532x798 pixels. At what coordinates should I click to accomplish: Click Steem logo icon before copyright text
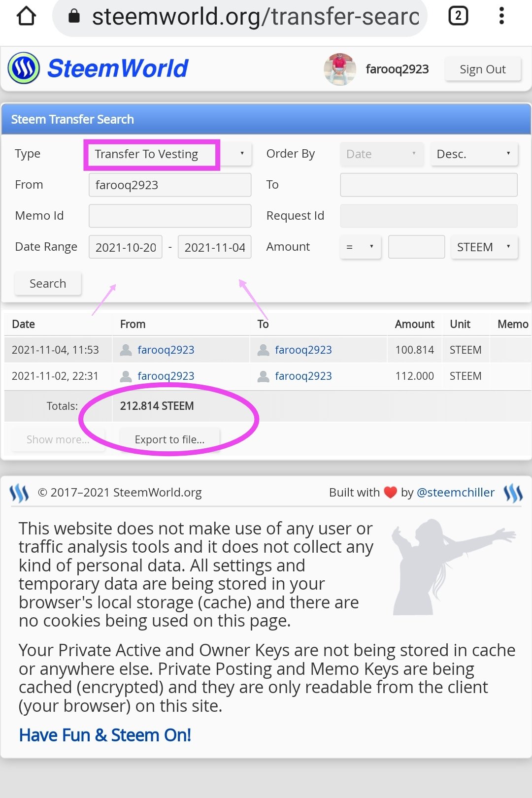pos(19,493)
